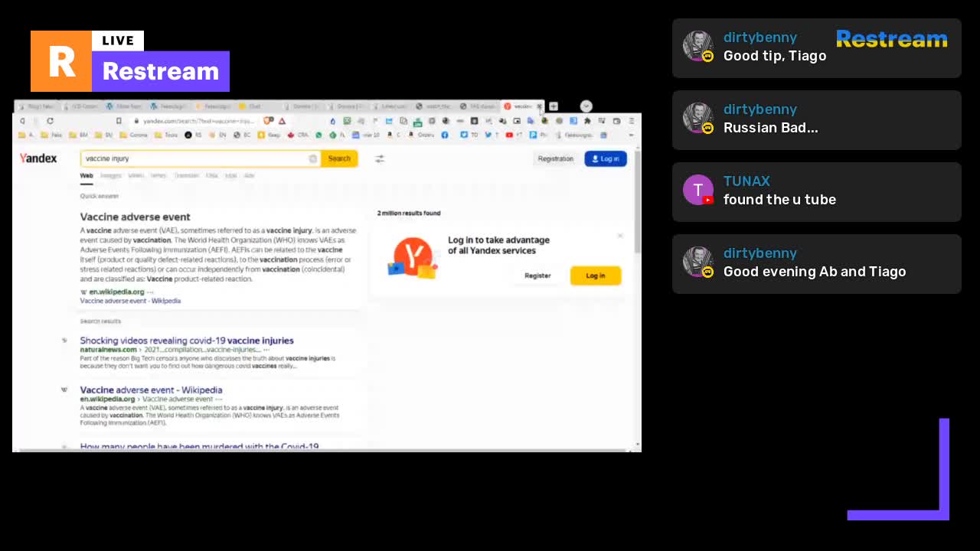Viewport: 980px width, 551px height.
Task: Open the Vaccine adverse event - Wikipedia search result
Action: [151, 390]
